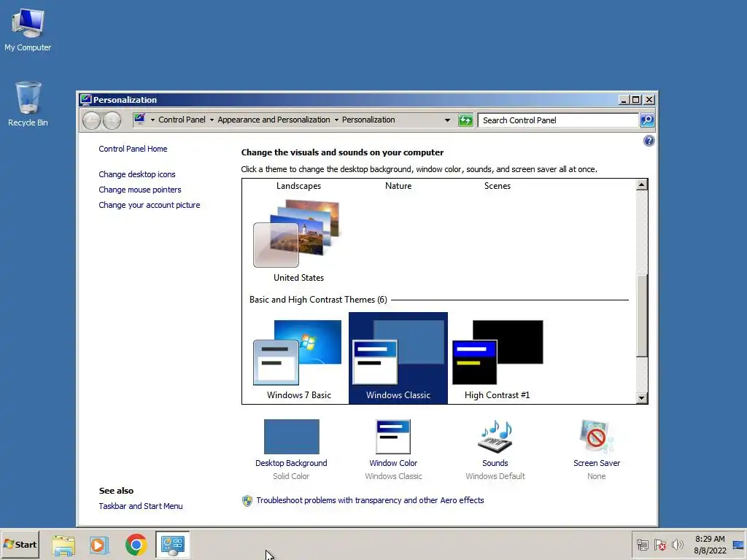
Task: Click the Scenes theme label
Action: coord(498,186)
